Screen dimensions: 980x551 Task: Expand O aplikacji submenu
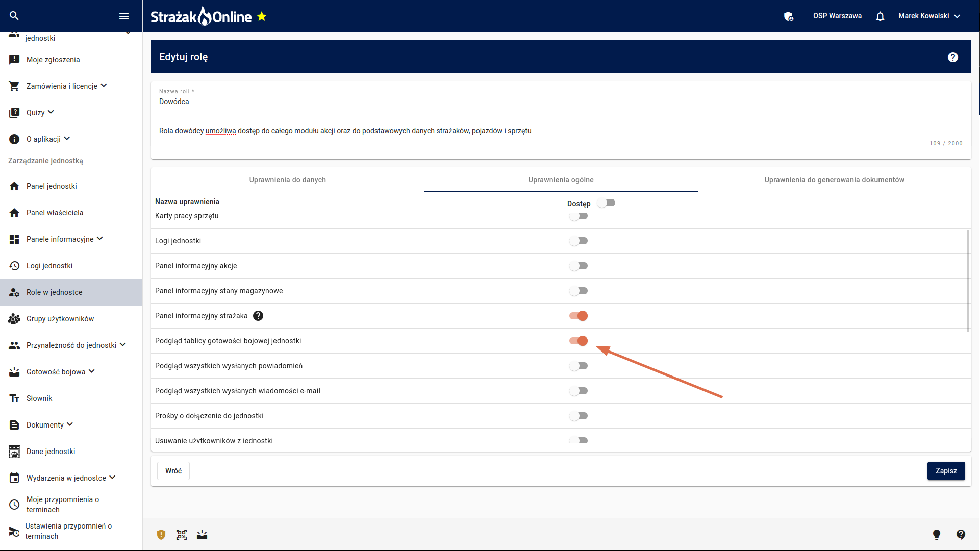tap(67, 139)
